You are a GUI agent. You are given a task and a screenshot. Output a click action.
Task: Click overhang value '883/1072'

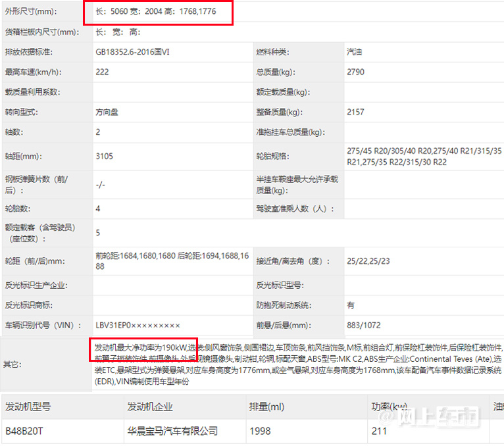click(364, 326)
